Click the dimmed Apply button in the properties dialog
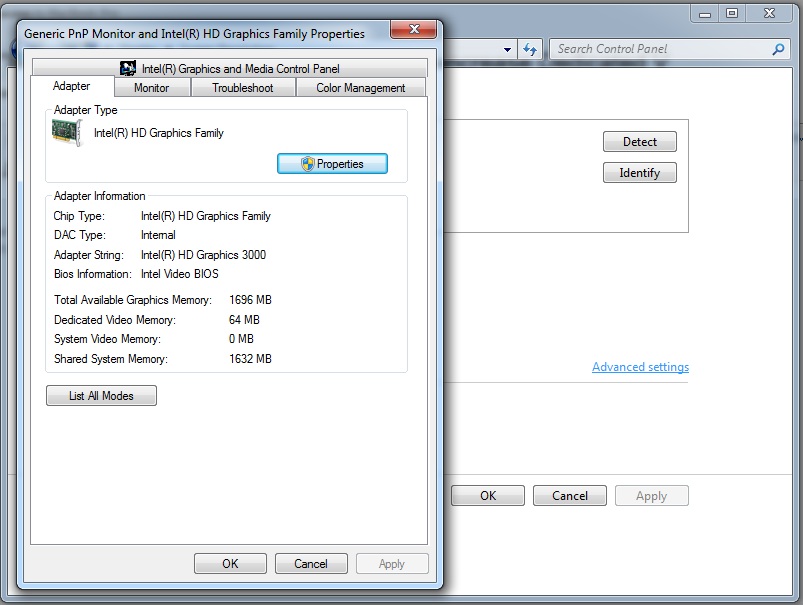 coord(392,563)
